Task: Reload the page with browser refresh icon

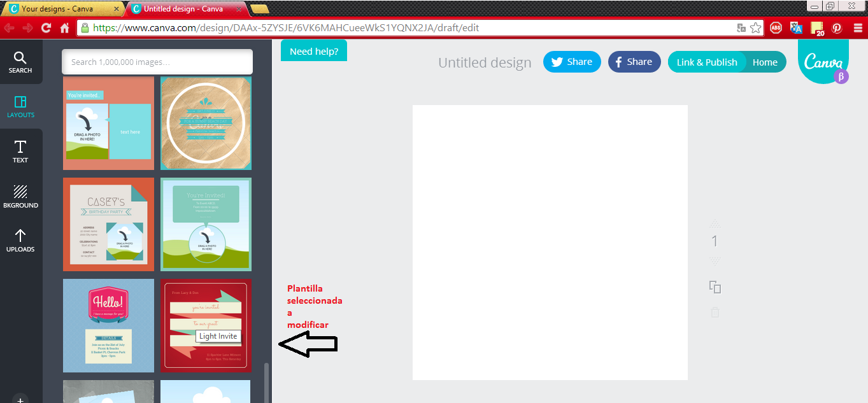Action: 46,28
